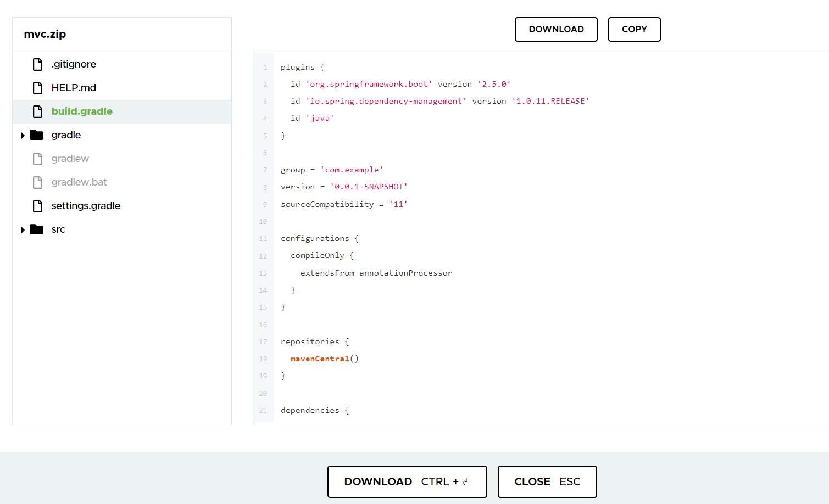Screen dimensions: 829x504
Task: Select gradlew.bat in the file tree
Action: point(79,182)
